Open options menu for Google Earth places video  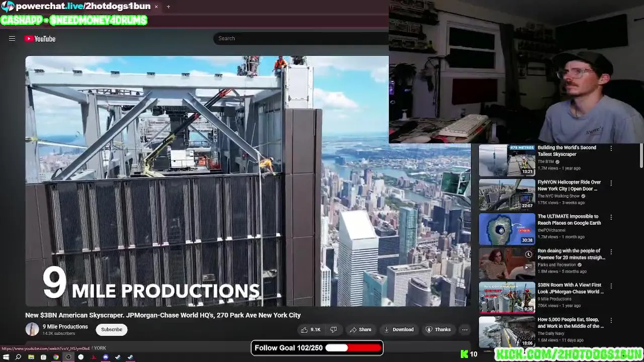point(611,217)
